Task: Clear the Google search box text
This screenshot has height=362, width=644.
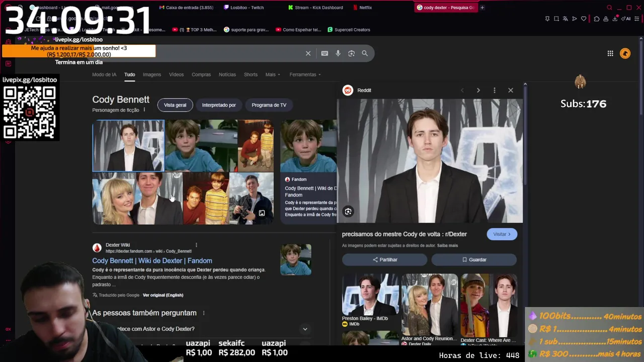Action: [308, 53]
